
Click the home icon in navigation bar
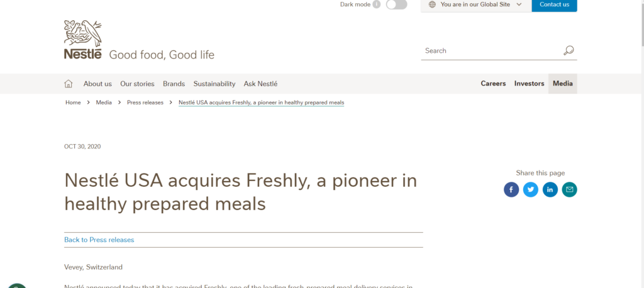(x=69, y=84)
